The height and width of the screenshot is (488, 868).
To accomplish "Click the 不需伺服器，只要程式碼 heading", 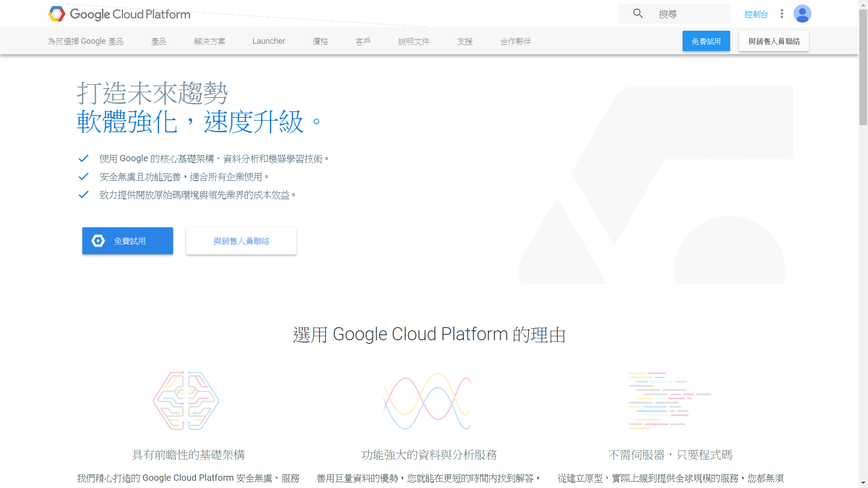I will tap(670, 455).
